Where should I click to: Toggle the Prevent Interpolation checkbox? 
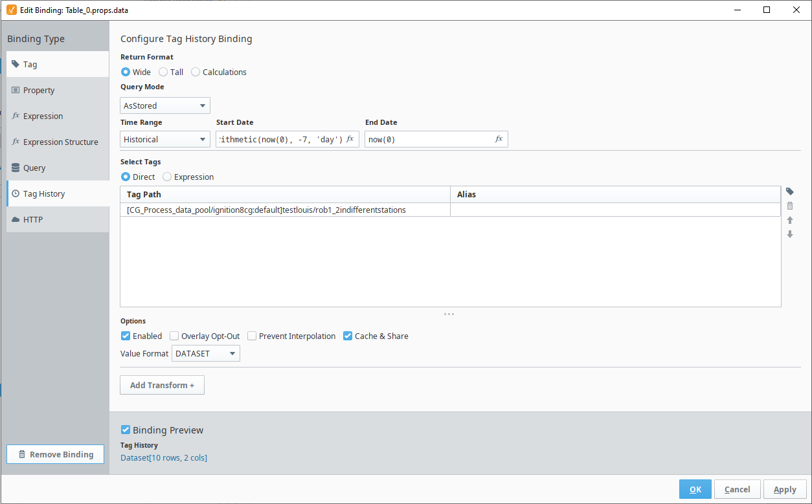(x=252, y=336)
